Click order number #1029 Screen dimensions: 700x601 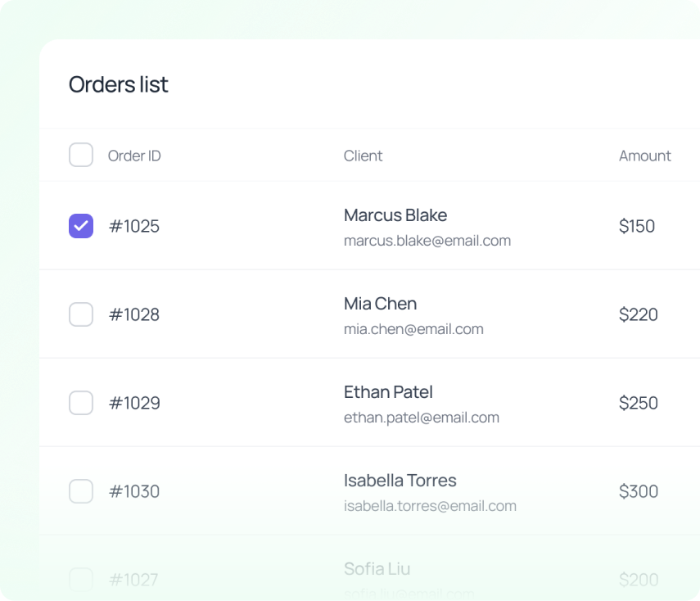134,403
